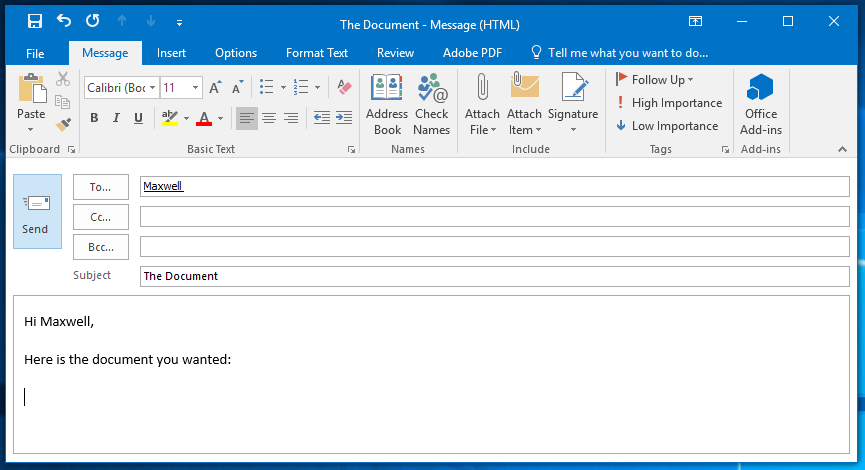This screenshot has width=865, height=470.
Task: Click the Paste clipboard icon
Action: (31, 88)
